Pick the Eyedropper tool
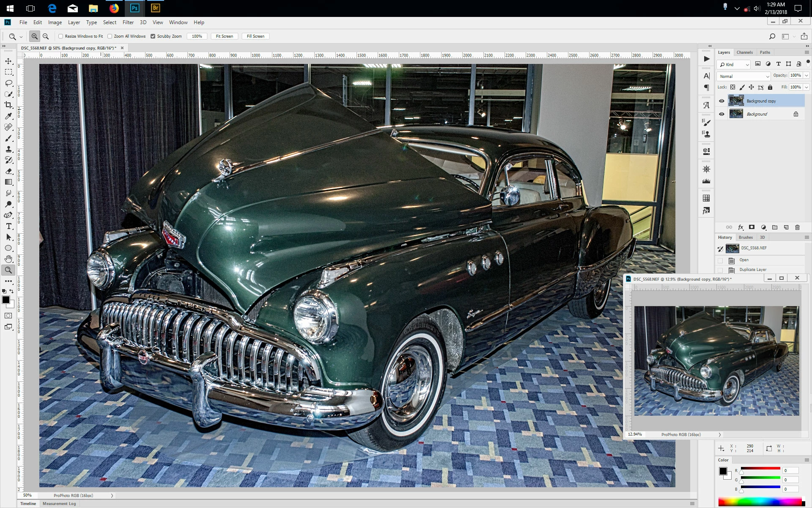This screenshot has height=508, width=812. pyautogui.click(x=8, y=116)
